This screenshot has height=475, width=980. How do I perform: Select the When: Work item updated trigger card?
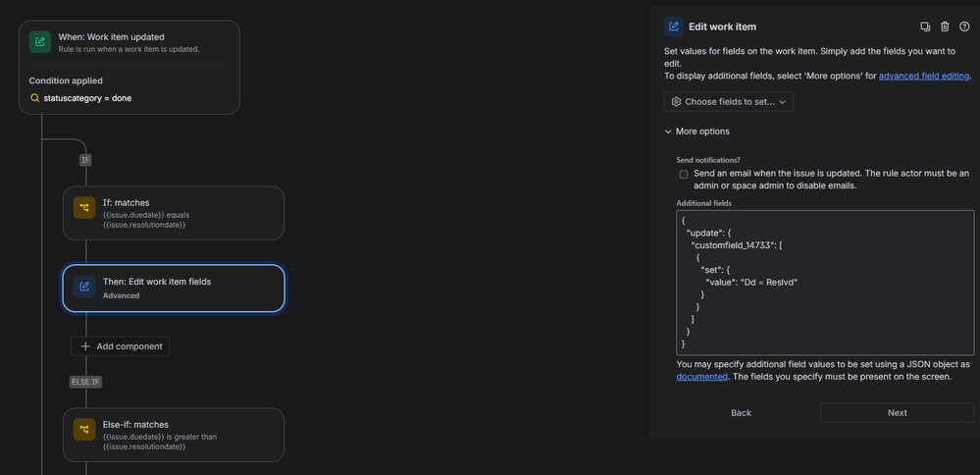[x=129, y=68]
